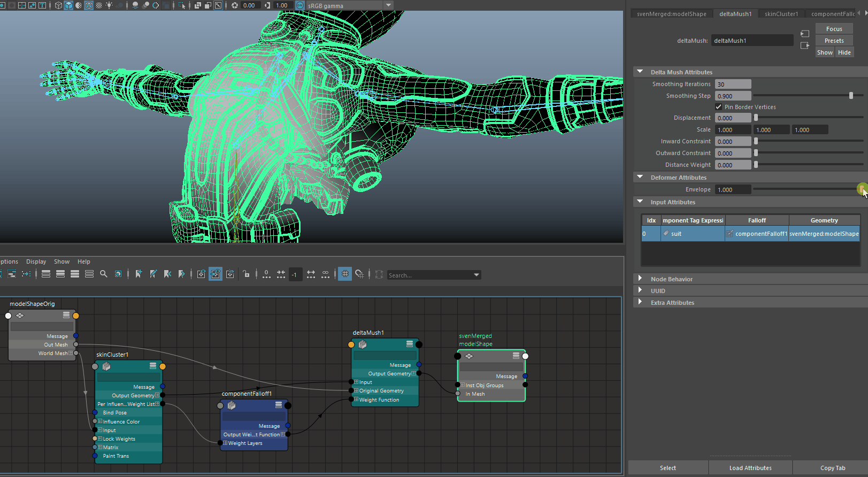The width and height of the screenshot is (868, 477).
Task: Enable wireframe on shaded viewport mode
Action: pyautogui.click(x=89, y=5)
